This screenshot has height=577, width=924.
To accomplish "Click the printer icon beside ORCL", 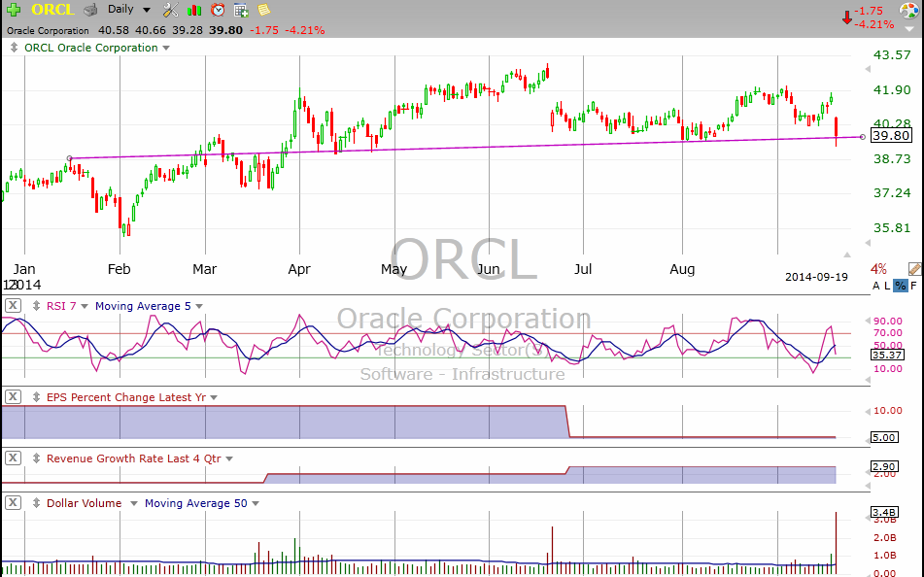I will [90, 10].
